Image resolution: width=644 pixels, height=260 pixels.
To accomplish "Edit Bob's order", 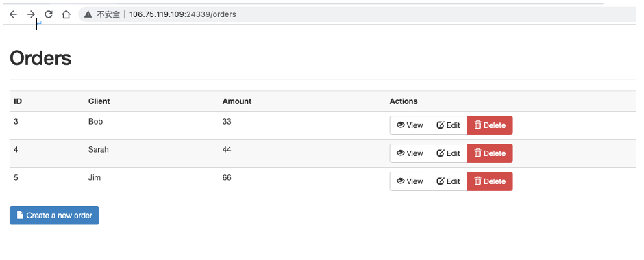I will click(449, 125).
